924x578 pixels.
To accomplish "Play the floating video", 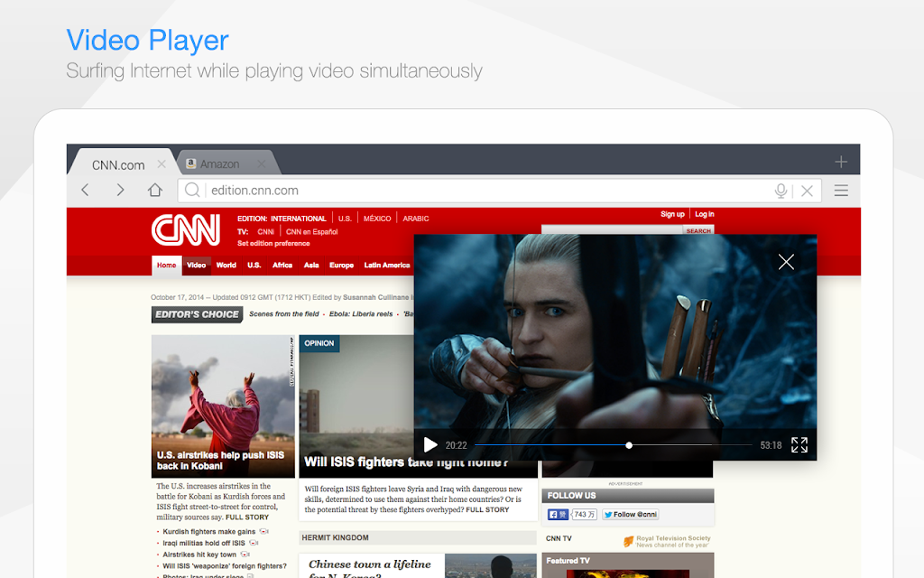I will tap(430, 444).
